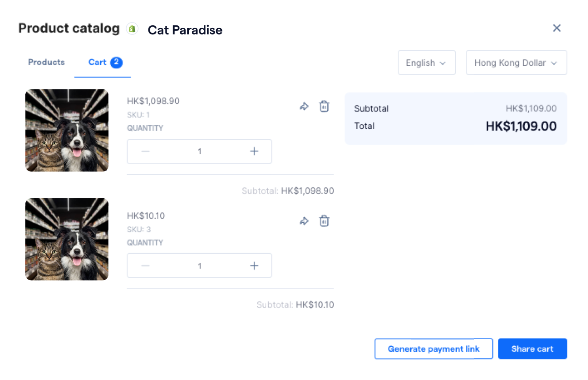The height and width of the screenshot is (380, 588).
Task: Click the summary Subtotal amount HK$1,109.00
Action: (531, 108)
